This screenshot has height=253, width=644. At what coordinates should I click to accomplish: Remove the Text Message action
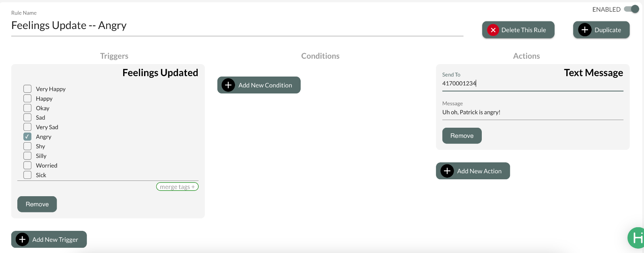462,136
